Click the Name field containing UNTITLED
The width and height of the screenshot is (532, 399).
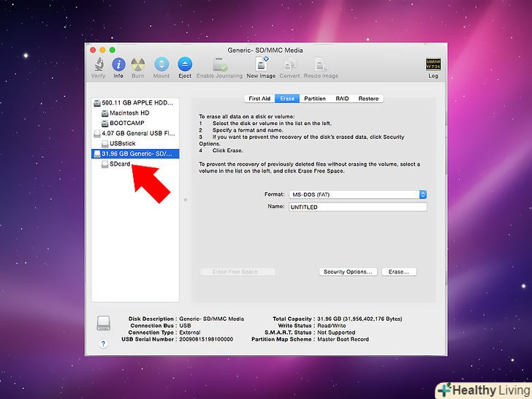click(357, 207)
